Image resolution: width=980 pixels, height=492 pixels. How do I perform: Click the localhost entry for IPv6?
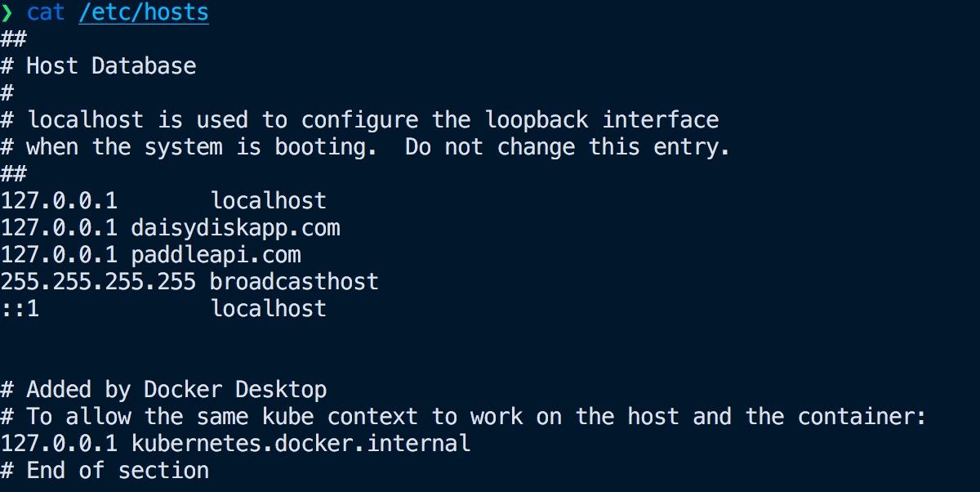point(269,309)
